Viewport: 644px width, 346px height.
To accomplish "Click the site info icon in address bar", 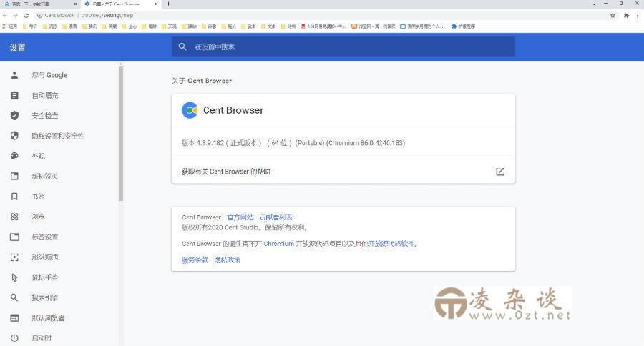I will tap(40, 15).
